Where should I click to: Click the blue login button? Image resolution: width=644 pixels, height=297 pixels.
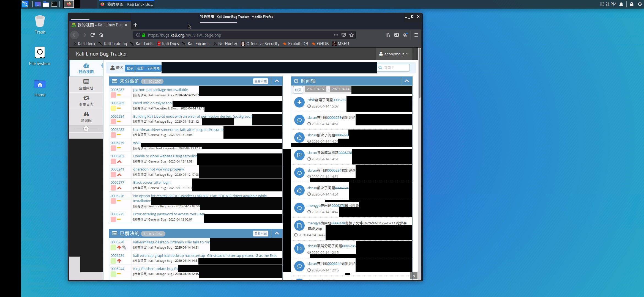[130, 68]
